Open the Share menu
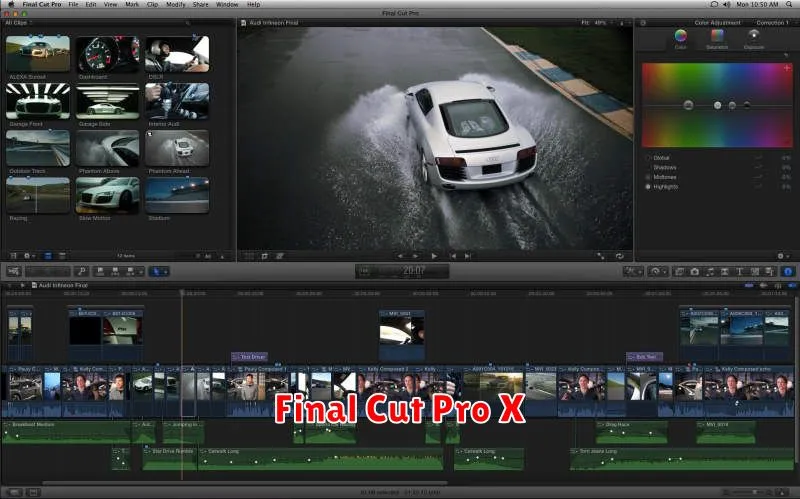This screenshot has height=499, width=800. [201, 4]
